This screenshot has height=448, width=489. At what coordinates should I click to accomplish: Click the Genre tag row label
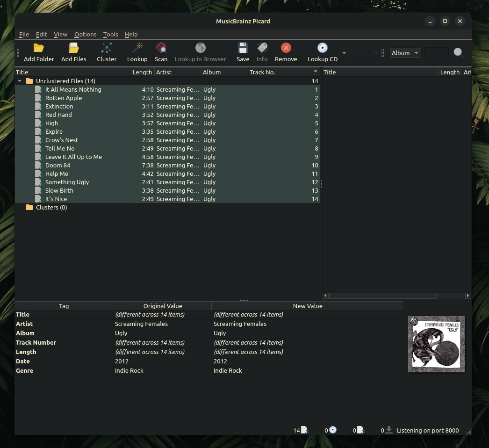click(x=24, y=371)
